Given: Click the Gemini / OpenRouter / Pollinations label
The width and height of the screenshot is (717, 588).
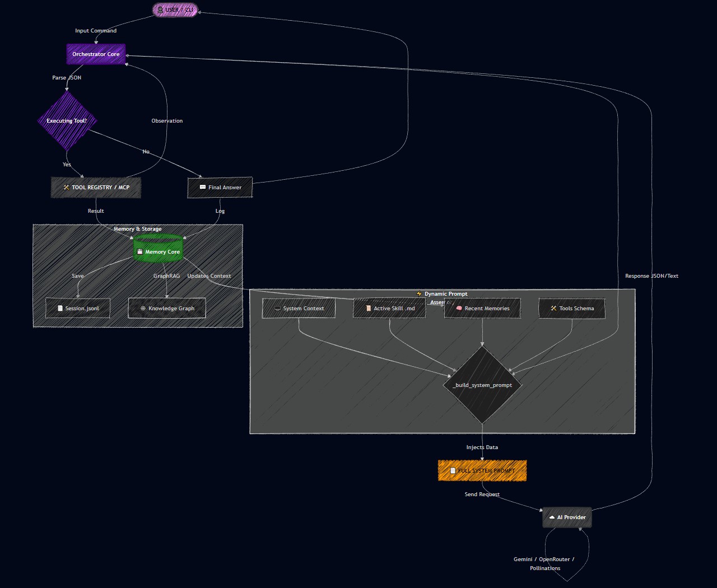Looking at the screenshot, I should point(544,564).
